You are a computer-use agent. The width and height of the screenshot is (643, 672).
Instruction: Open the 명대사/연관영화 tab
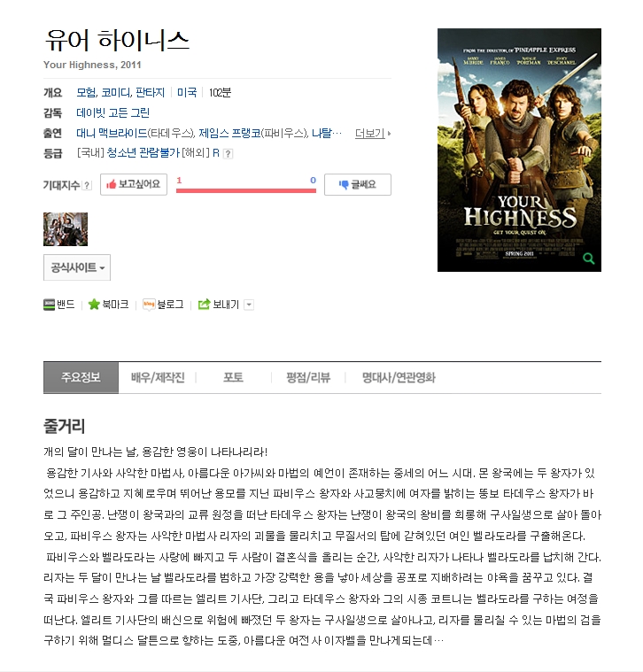(399, 377)
